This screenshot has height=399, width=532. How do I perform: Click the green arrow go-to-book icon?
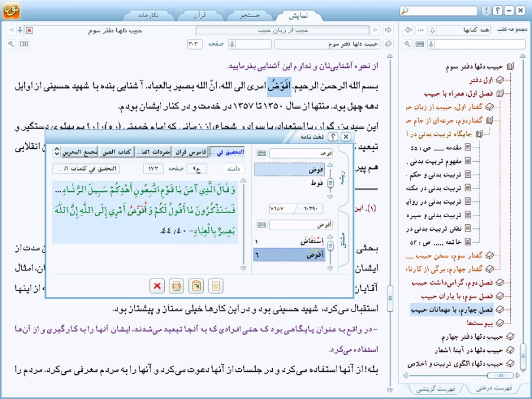click(x=196, y=286)
